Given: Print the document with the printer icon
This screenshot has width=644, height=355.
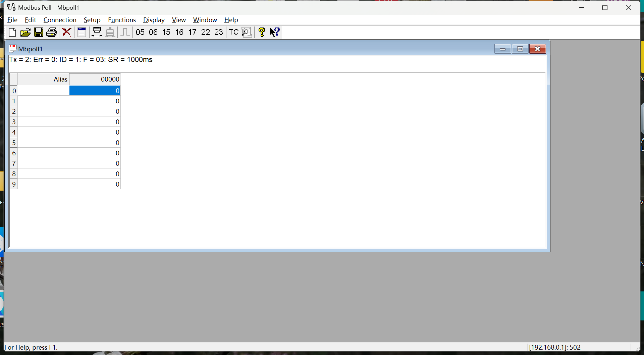Looking at the screenshot, I should (x=52, y=32).
